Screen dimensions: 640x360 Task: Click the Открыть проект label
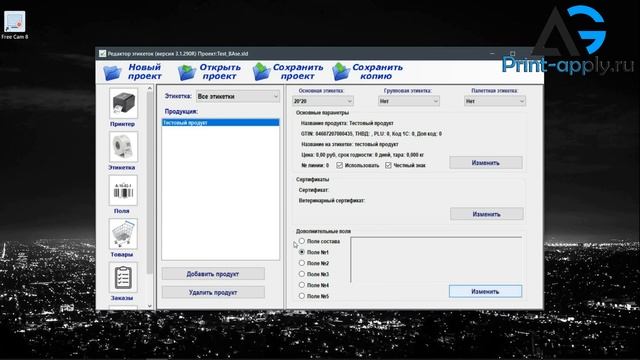(x=220, y=72)
